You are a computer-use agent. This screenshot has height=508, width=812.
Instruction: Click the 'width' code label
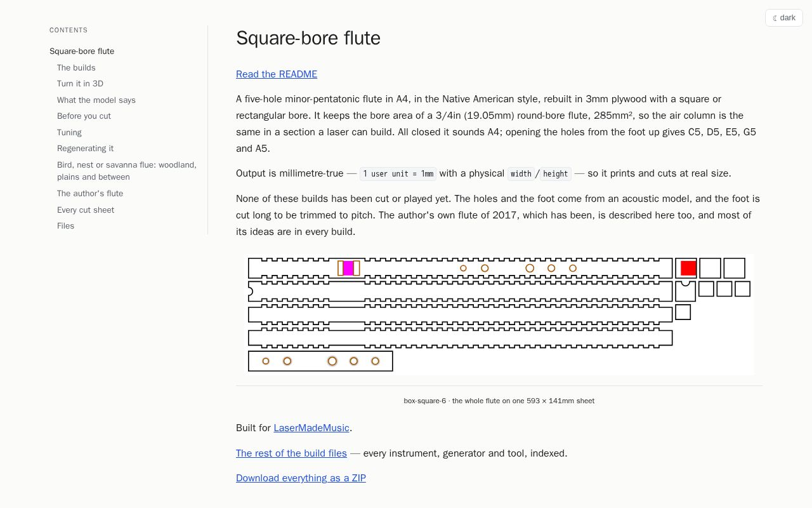521,174
